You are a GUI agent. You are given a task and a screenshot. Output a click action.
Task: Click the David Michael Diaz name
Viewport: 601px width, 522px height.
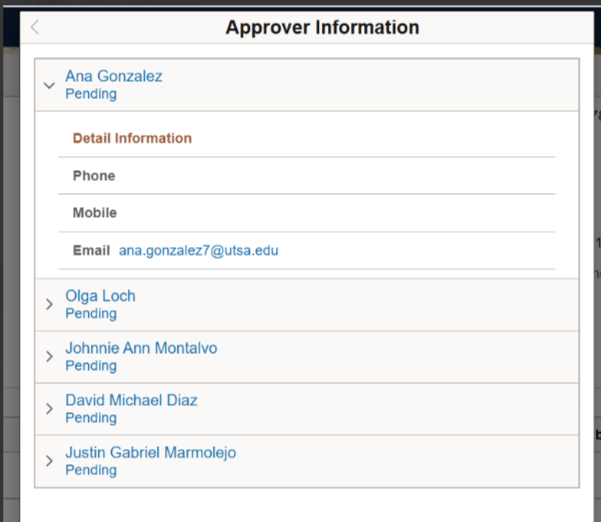tap(131, 400)
